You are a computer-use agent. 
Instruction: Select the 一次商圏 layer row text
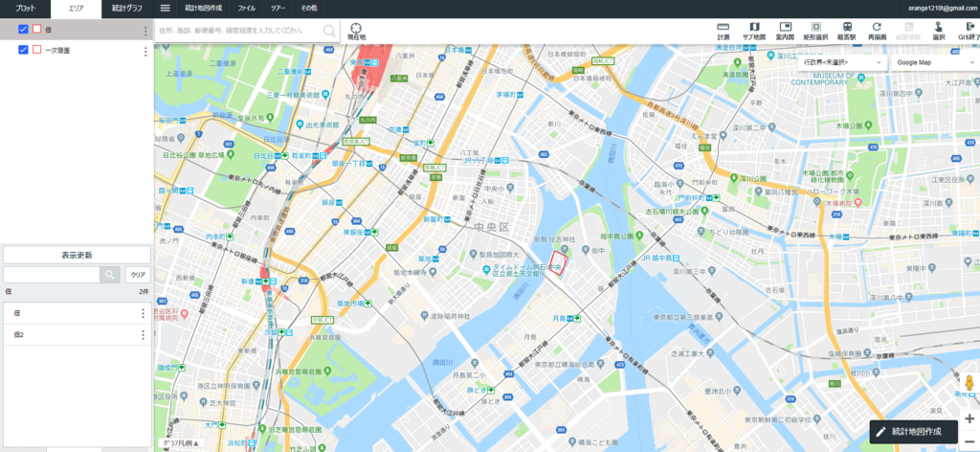point(56,50)
